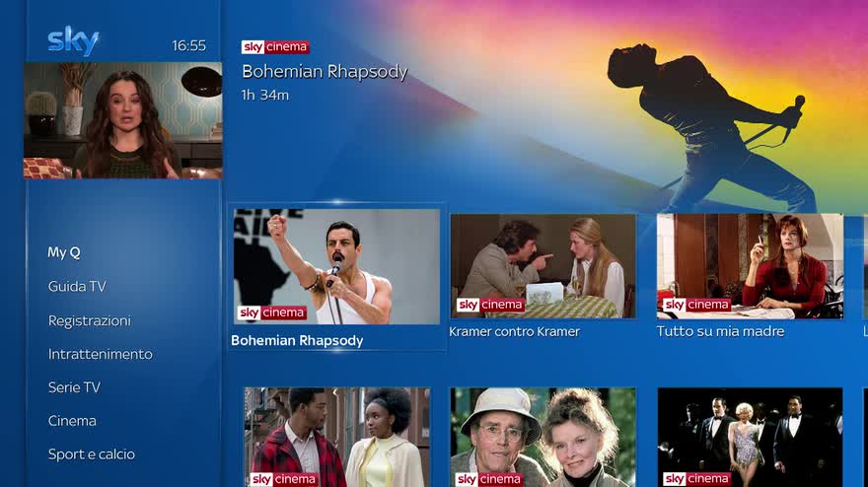
Task: Click the Sky Cinema badge on Tutto su mia madre tile
Action: point(697,305)
